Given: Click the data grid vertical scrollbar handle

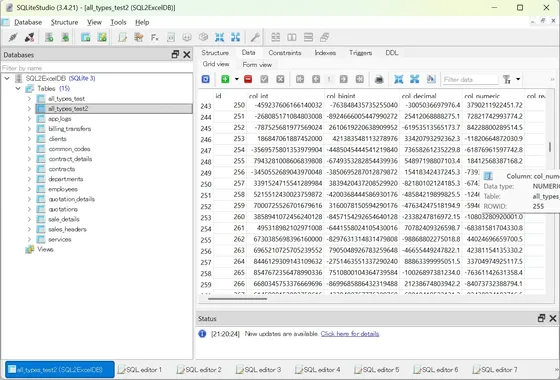Looking at the screenshot, I should point(550,147).
